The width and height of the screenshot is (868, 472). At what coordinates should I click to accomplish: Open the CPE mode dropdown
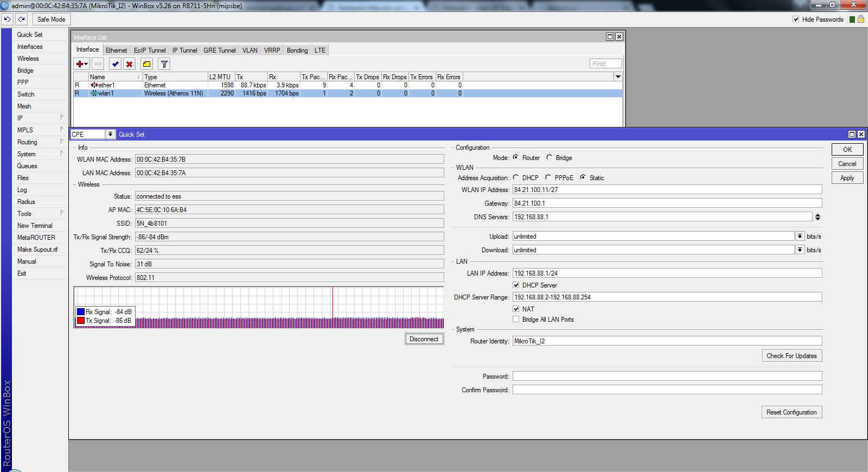point(110,134)
